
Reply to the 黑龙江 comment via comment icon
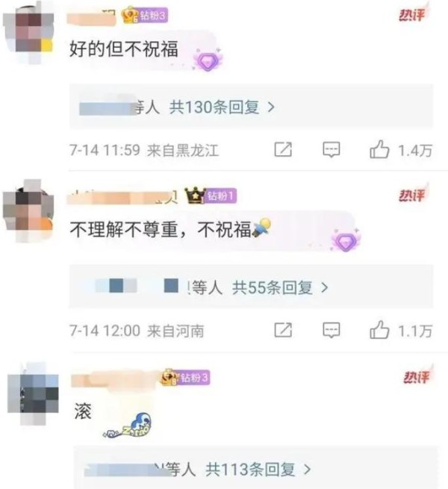click(x=331, y=150)
